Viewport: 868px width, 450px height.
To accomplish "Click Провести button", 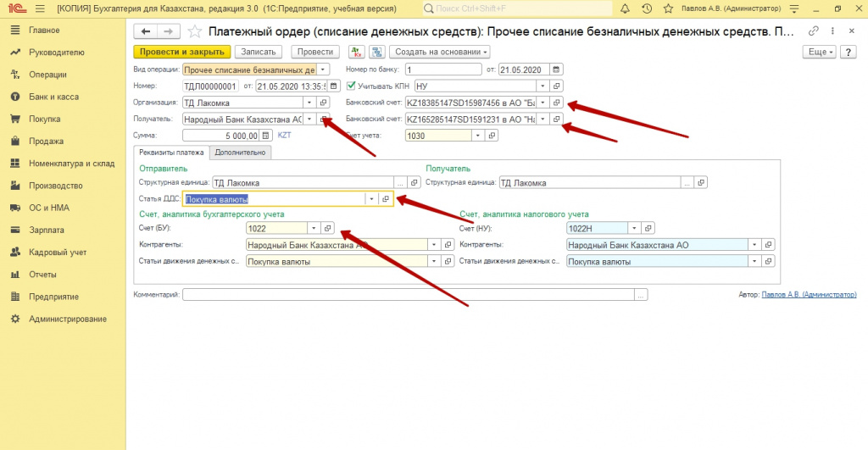I will pos(315,52).
